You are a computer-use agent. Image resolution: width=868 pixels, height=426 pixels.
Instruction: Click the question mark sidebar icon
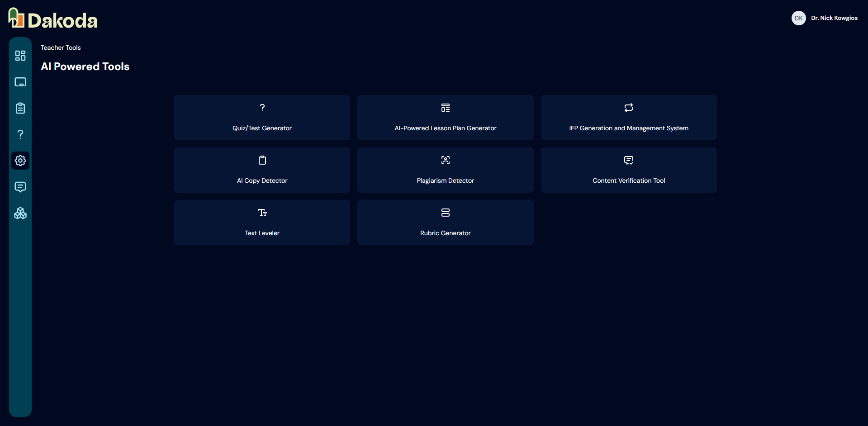point(20,134)
